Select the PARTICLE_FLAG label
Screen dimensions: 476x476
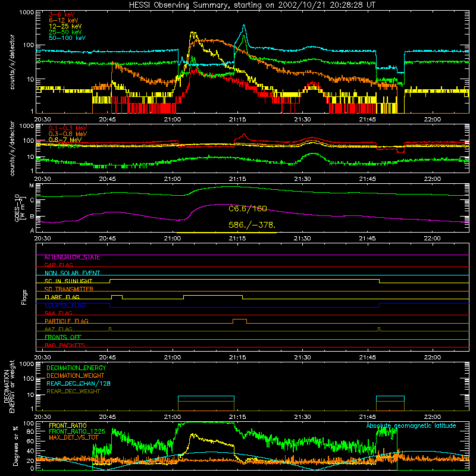pyautogui.click(x=67, y=321)
